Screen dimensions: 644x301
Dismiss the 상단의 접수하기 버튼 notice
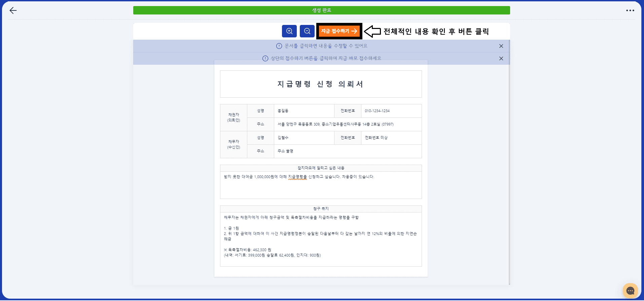(501, 59)
